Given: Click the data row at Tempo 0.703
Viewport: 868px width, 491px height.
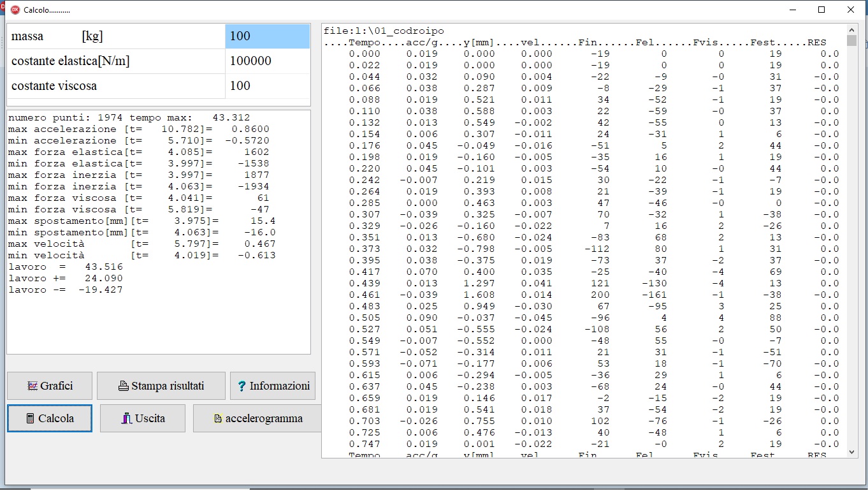Looking at the screenshot, I should (594, 421).
